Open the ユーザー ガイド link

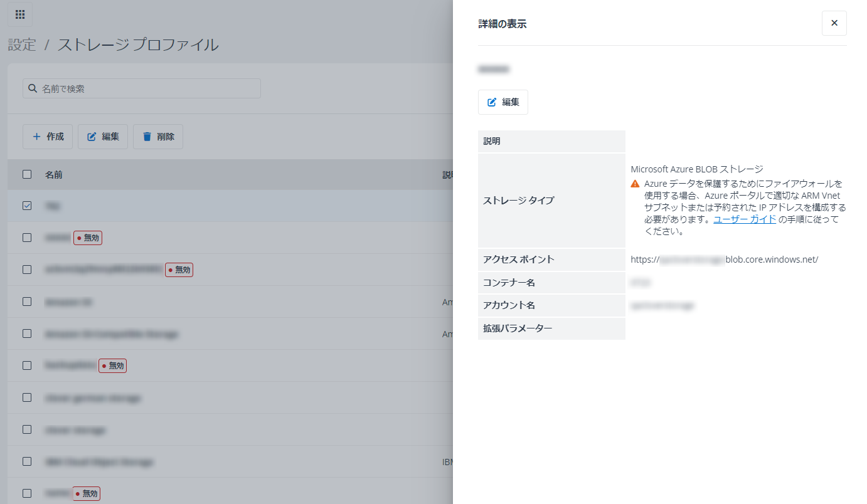(x=745, y=219)
